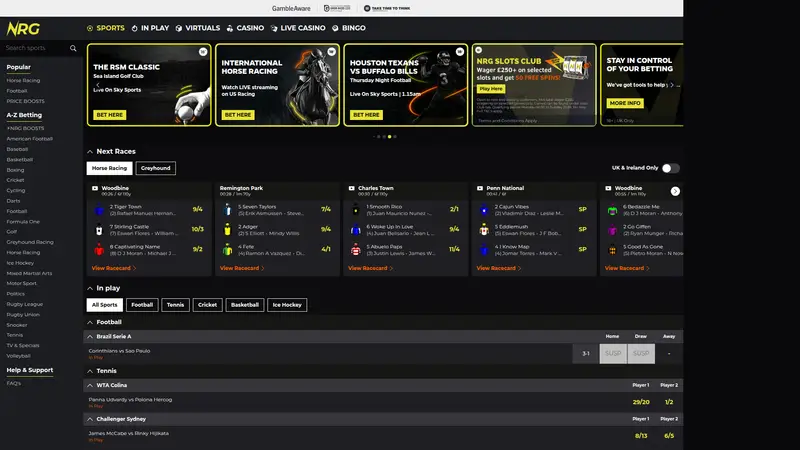Click Bet Here on Houston Texans banner
Screen dimensions: 800x450
pyautogui.click(x=366, y=115)
